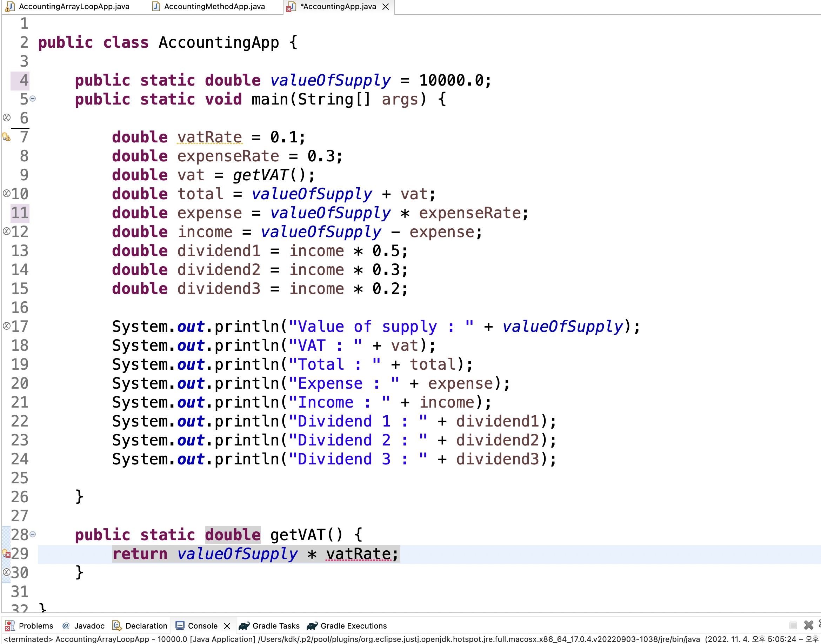Collapse the getVAT method fold on line 28
Viewport: 821px width, 644px height.
coord(33,534)
